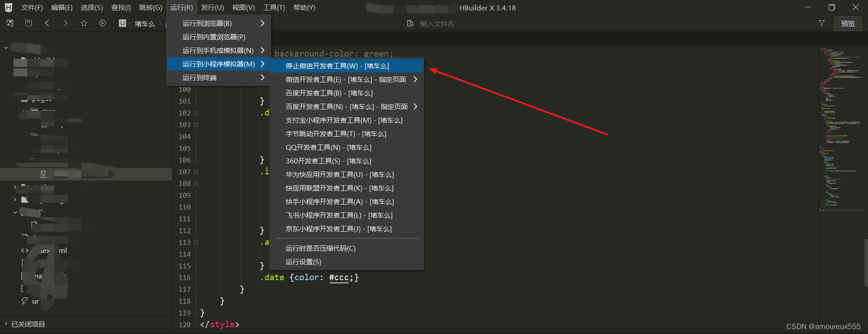
Task: Open the 帮助(Y) menu
Action: click(x=304, y=8)
